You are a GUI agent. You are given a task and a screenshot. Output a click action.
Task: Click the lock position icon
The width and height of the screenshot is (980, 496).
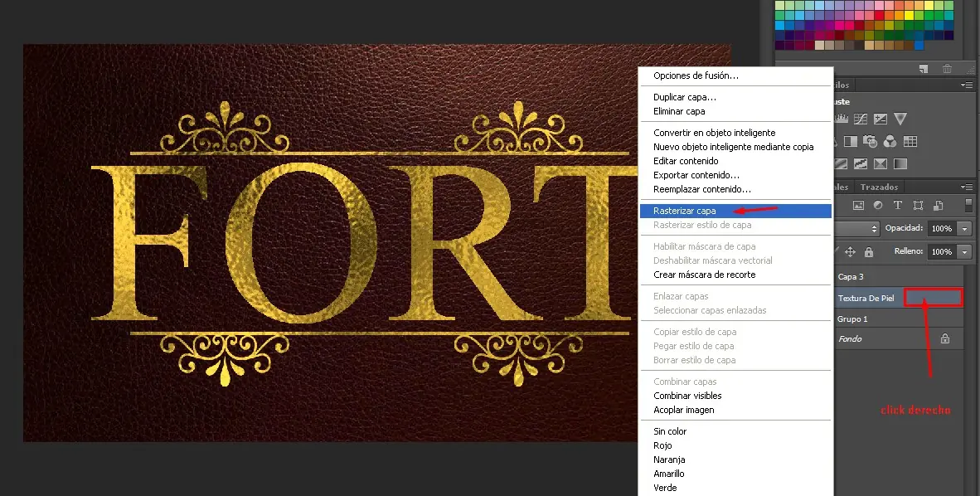pos(850,251)
